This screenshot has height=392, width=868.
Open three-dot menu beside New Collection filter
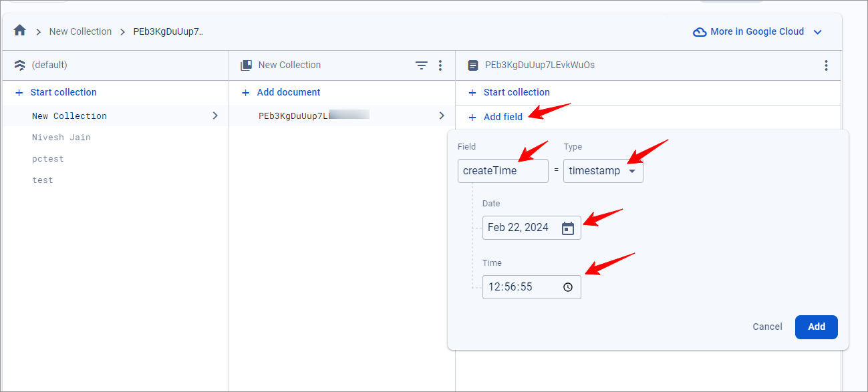point(440,65)
